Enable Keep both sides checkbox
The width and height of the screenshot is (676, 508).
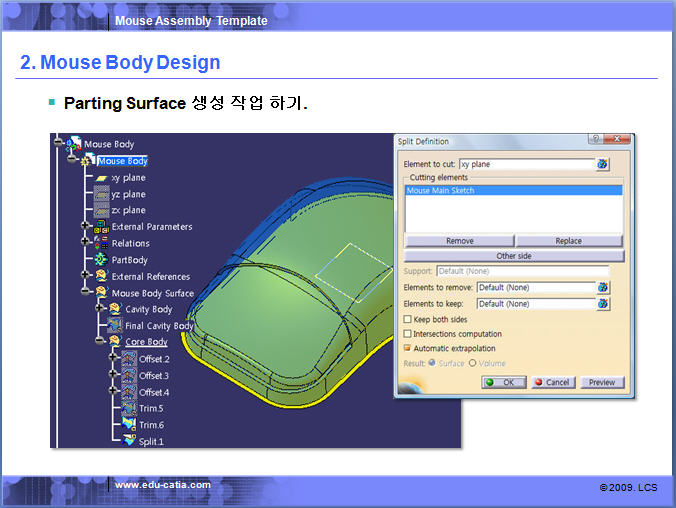point(407,319)
